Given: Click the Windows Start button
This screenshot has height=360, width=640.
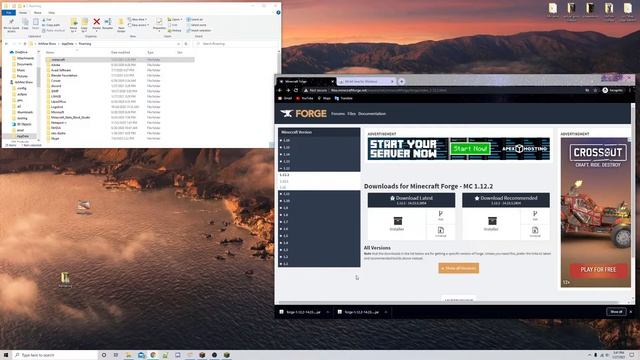Looking at the screenshot, I should pos(6,355).
